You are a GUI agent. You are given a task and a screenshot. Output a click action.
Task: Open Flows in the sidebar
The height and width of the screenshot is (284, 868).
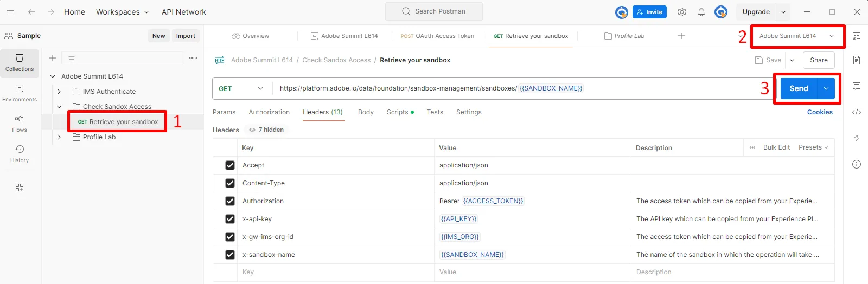(x=20, y=124)
